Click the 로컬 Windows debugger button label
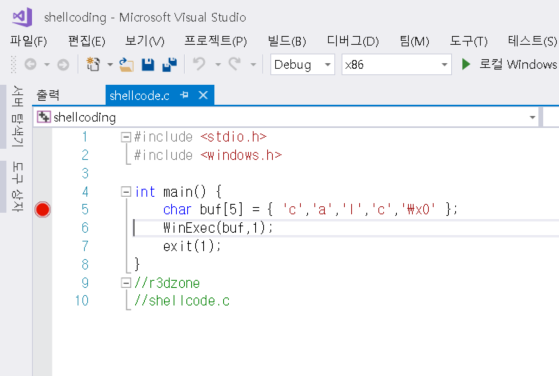 click(518, 65)
